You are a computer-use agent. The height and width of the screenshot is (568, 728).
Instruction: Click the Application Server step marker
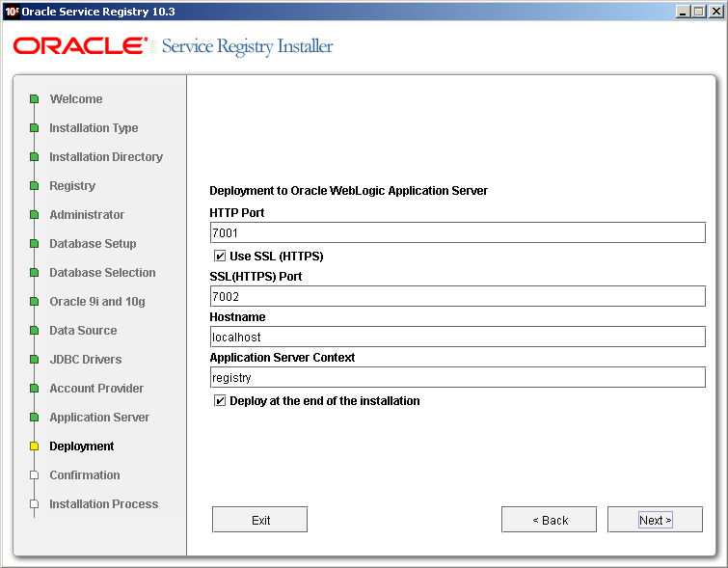(34, 417)
